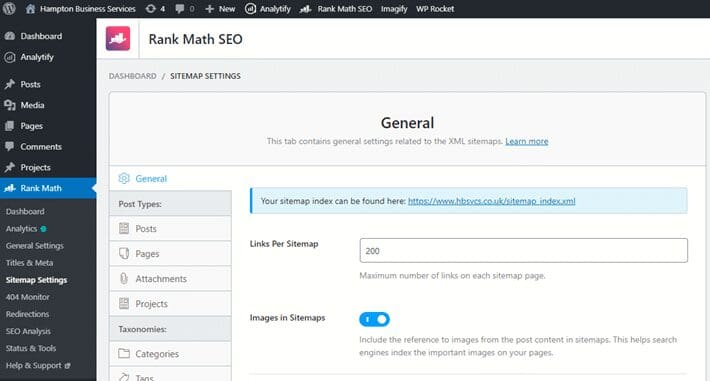Click the Rank Math SEO pink logo
This screenshot has width=710, height=381.
coord(118,39)
